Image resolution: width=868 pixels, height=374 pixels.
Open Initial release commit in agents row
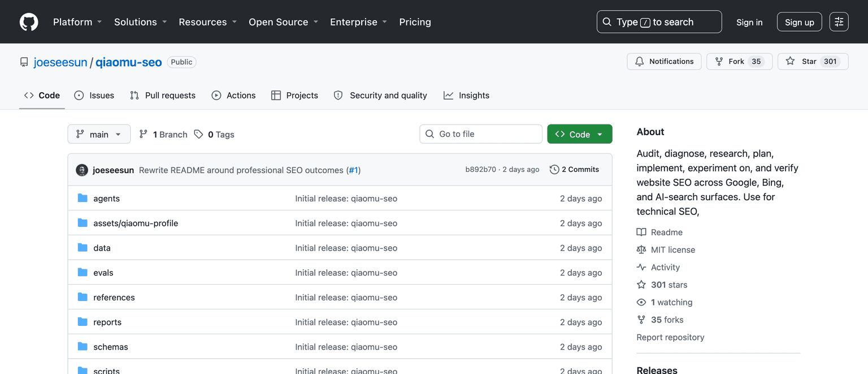point(346,199)
